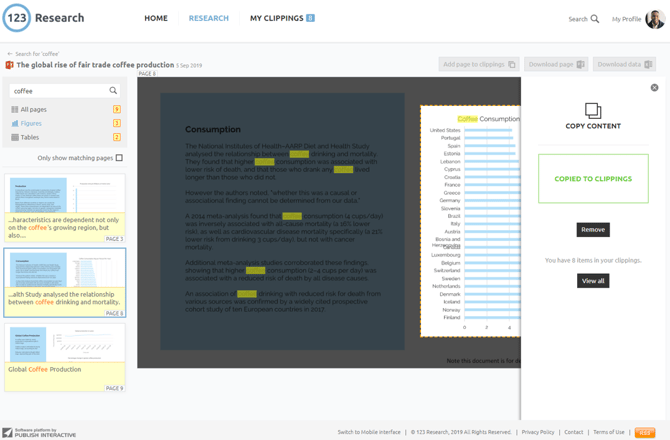Tick the Only show matching pages checkbox
Screen dimensions: 670x440
[119, 158]
